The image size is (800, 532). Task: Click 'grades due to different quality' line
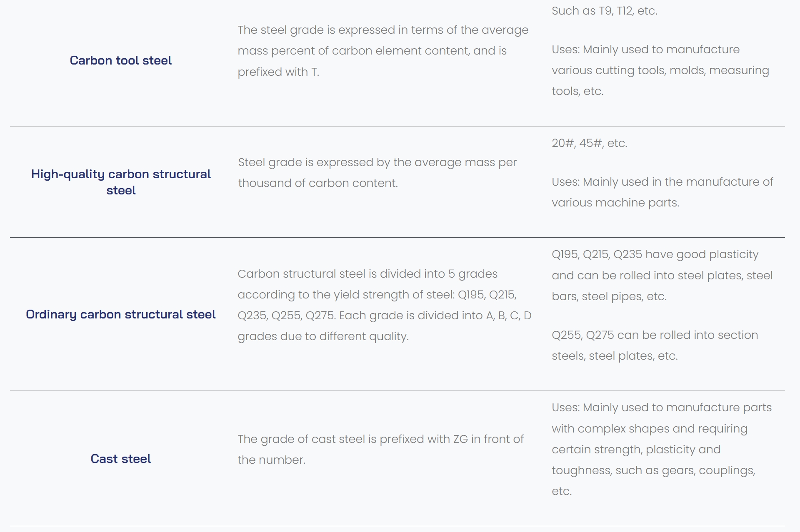[x=323, y=336]
